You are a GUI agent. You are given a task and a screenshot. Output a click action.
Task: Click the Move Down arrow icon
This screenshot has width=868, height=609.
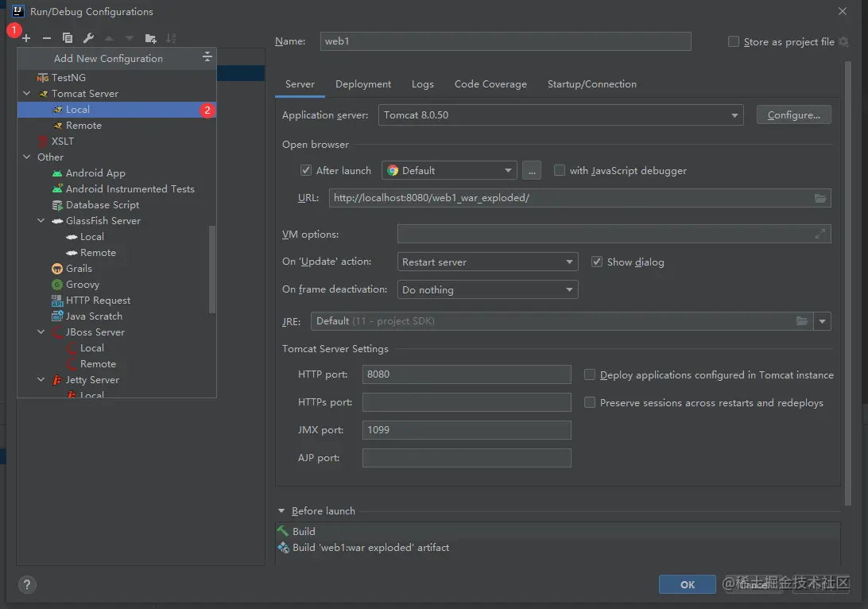(x=130, y=38)
